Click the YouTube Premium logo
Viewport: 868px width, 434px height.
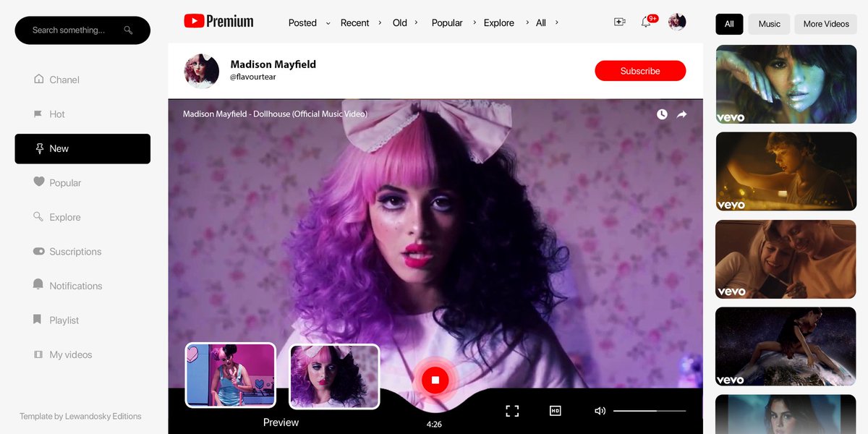218,22
